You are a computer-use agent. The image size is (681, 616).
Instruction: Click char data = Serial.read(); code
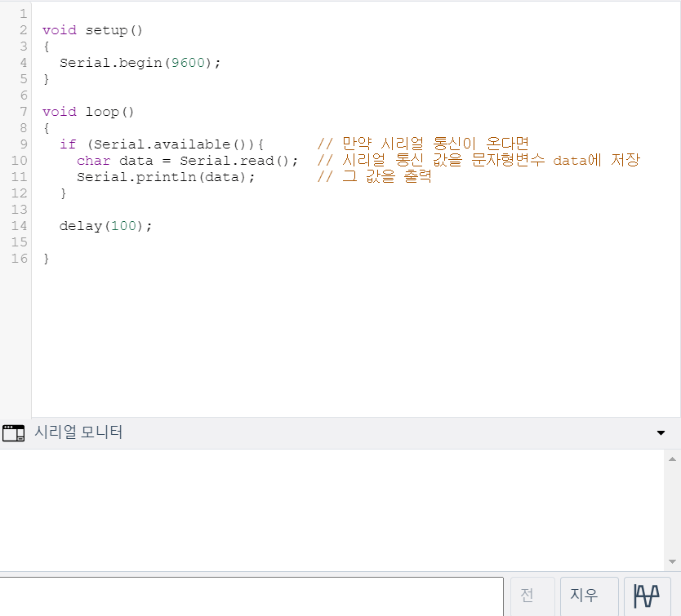coord(187,161)
